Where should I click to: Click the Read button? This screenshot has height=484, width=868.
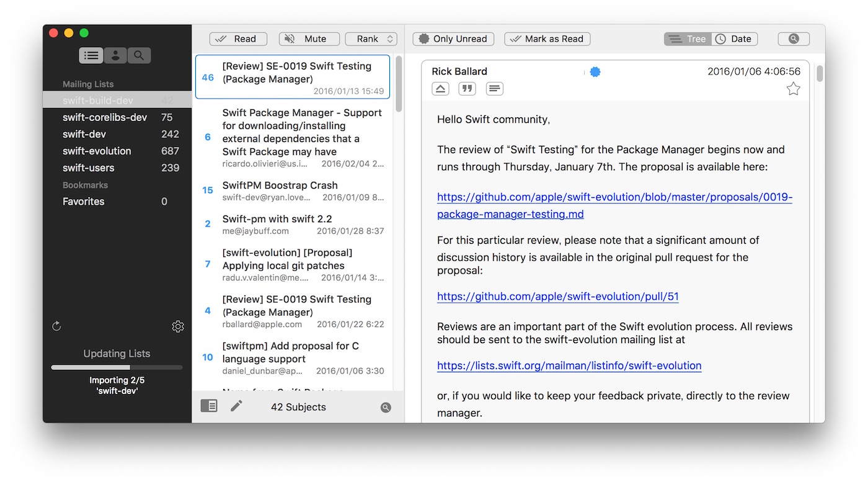pos(238,39)
